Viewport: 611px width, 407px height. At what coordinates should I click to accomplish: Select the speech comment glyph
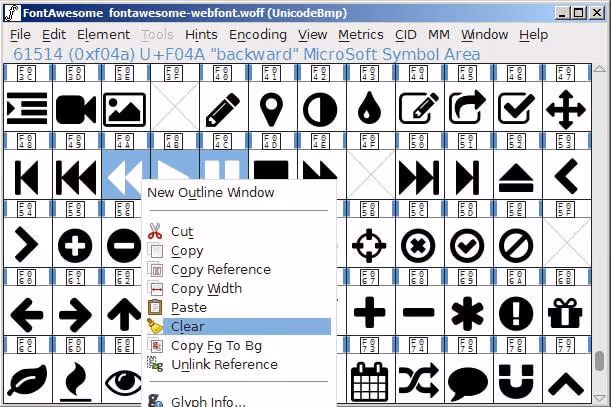468,384
